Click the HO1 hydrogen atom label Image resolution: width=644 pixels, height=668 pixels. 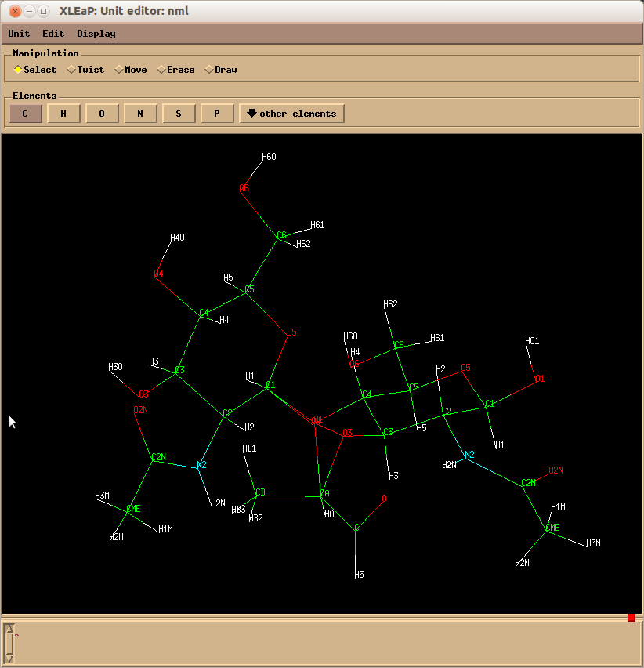point(532,341)
